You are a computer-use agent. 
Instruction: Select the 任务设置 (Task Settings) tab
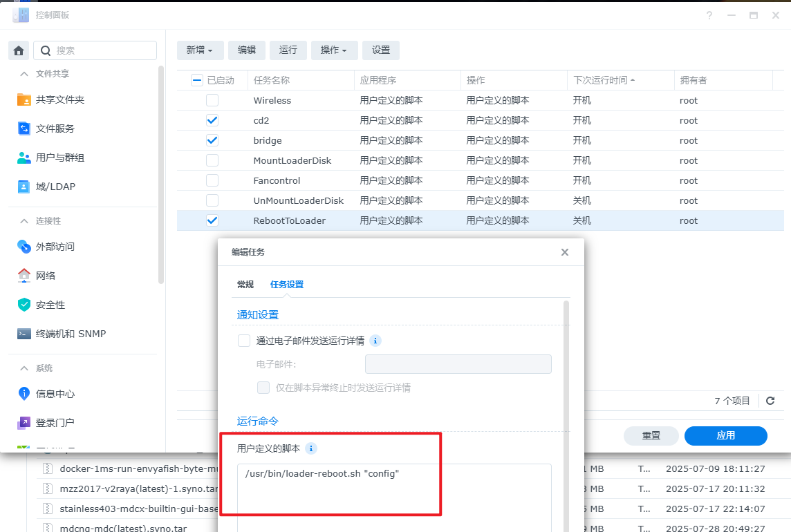pyautogui.click(x=286, y=285)
